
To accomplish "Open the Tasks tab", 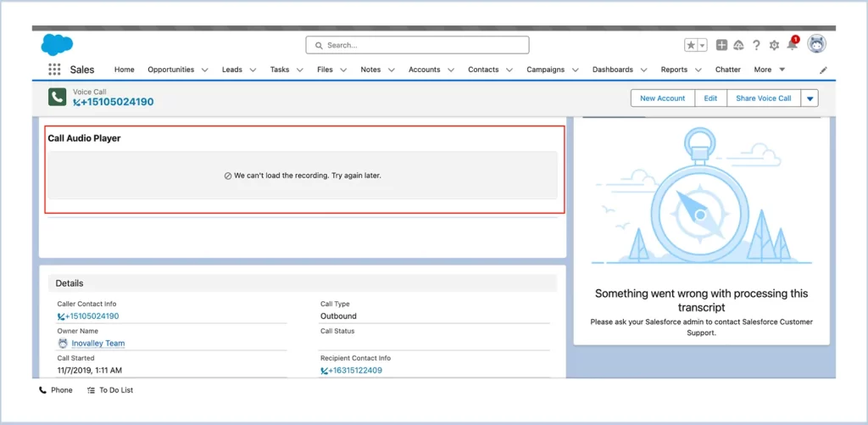I will 280,70.
